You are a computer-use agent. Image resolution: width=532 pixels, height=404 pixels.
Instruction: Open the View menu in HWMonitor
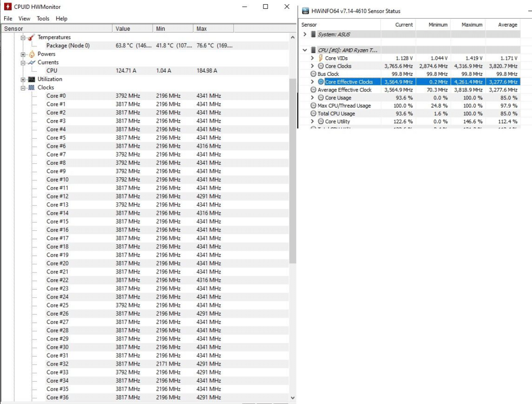click(x=24, y=19)
